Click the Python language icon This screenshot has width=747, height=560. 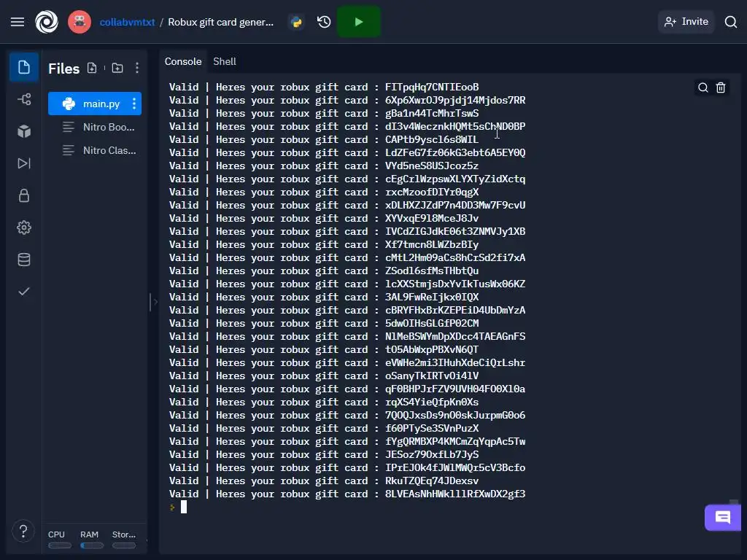point(296,22)
